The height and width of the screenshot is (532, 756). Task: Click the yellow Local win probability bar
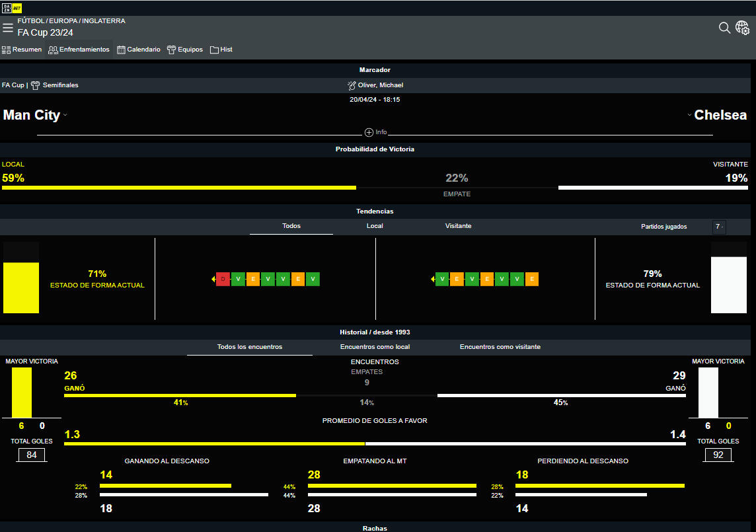pos(178,188)
